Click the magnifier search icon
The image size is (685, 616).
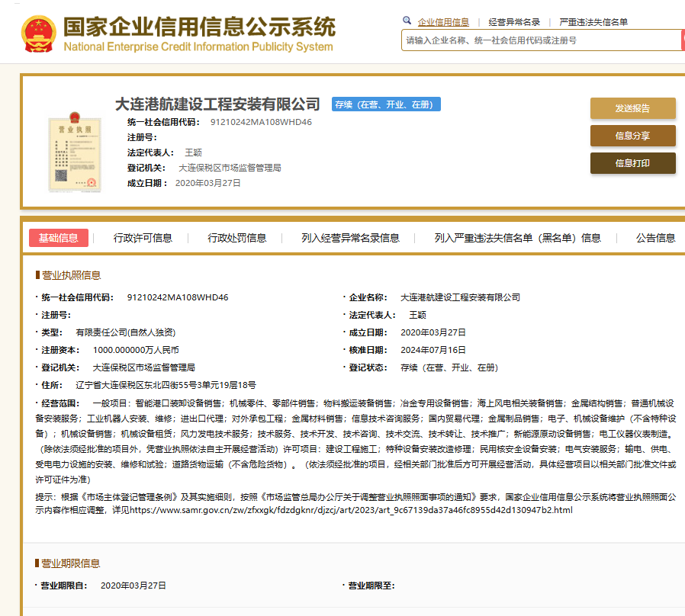pos(407,21)
